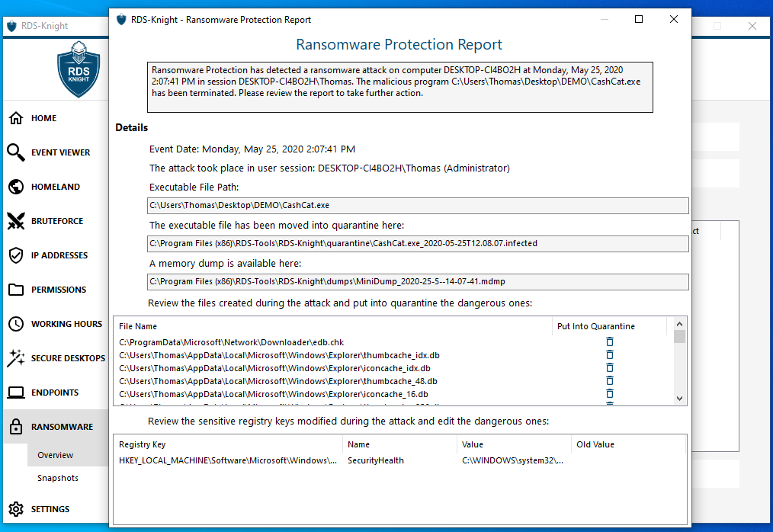This screenshot has height=532, width=773.
Task: Quarantine the edb.chk file via trash icon
Action: pos(610,341)
